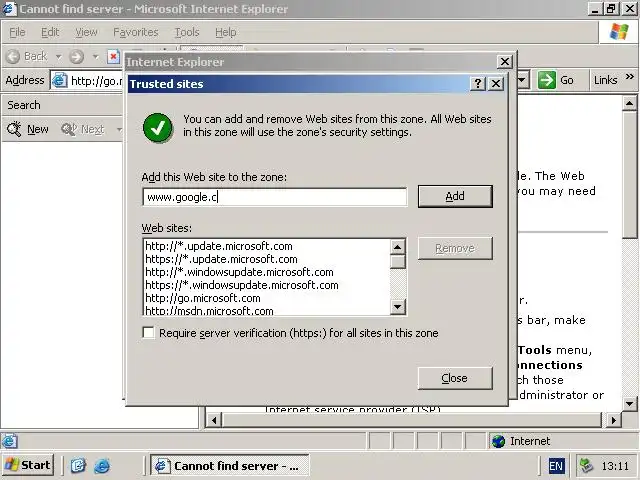Open the File menu
Image resolution: width=640 pixels, height=480 pixels.
pos(17,32)
